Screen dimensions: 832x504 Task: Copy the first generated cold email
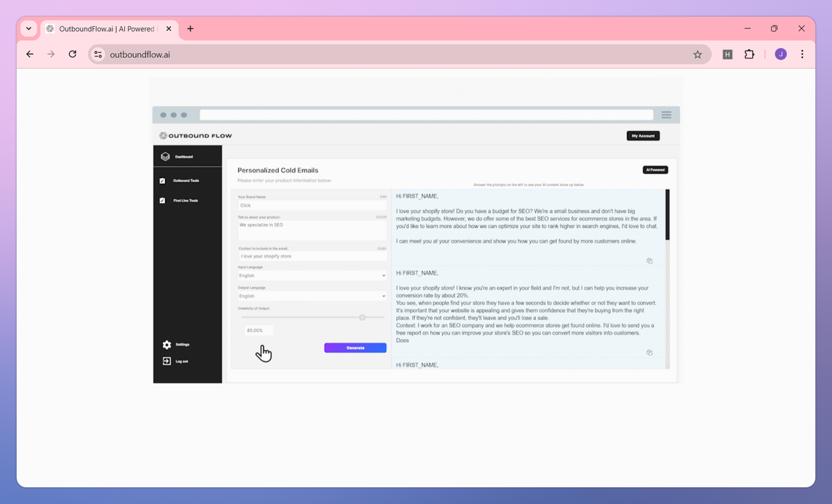650,260
